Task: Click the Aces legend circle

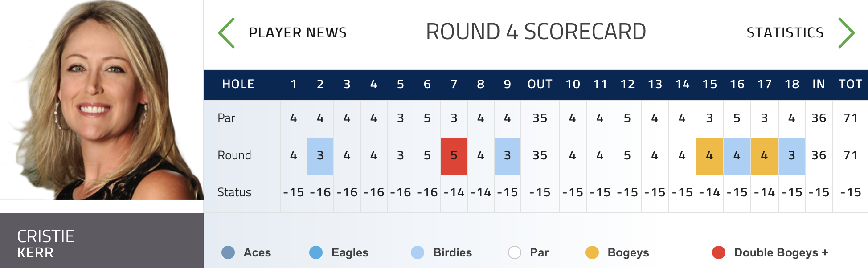Action: (x=228, y=252)
